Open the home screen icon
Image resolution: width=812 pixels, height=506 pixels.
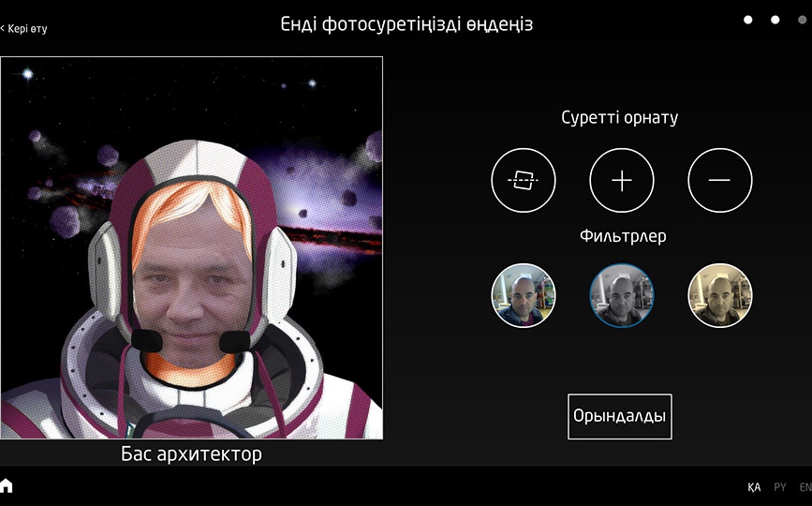(7, 485)
